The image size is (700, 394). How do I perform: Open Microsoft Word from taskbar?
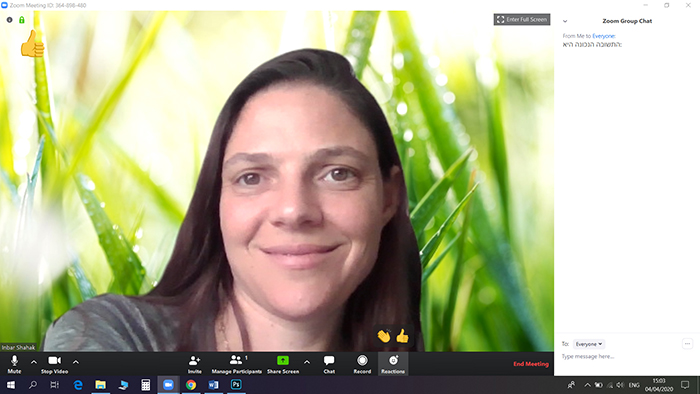pyautogui.click(x=213, y=385)
